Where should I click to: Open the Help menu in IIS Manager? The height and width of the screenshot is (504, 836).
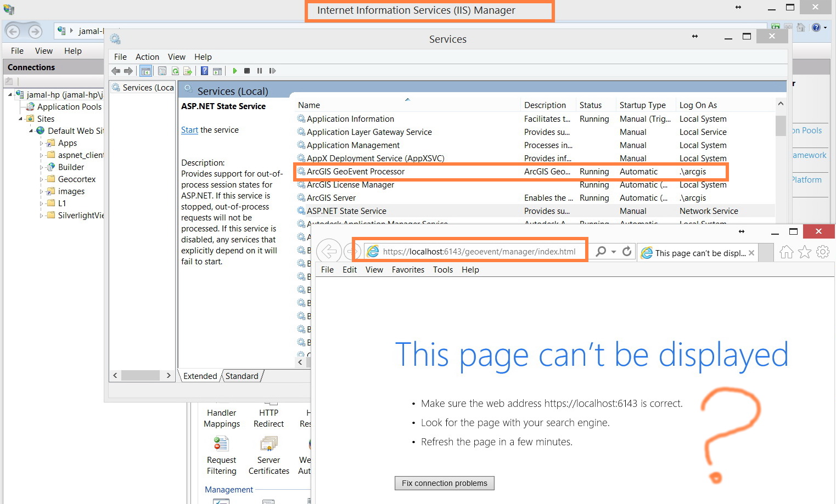click(72, 50)
